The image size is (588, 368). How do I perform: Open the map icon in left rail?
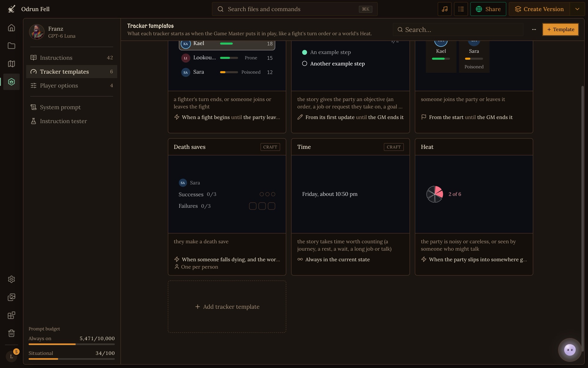(x=11, y=64)
